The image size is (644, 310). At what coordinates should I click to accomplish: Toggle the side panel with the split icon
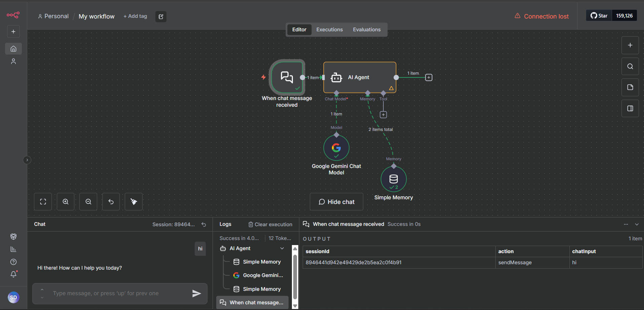point(630,108)
